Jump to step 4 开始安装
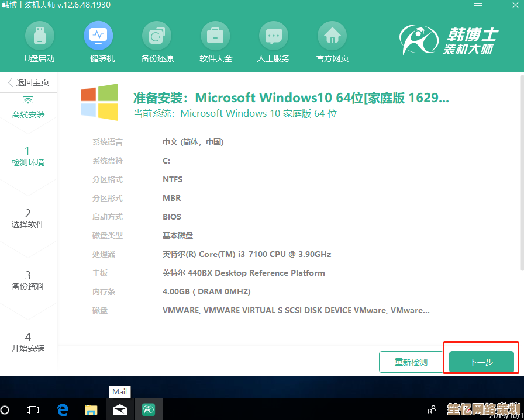Viewport: 524px width, 420px height. 28,342
